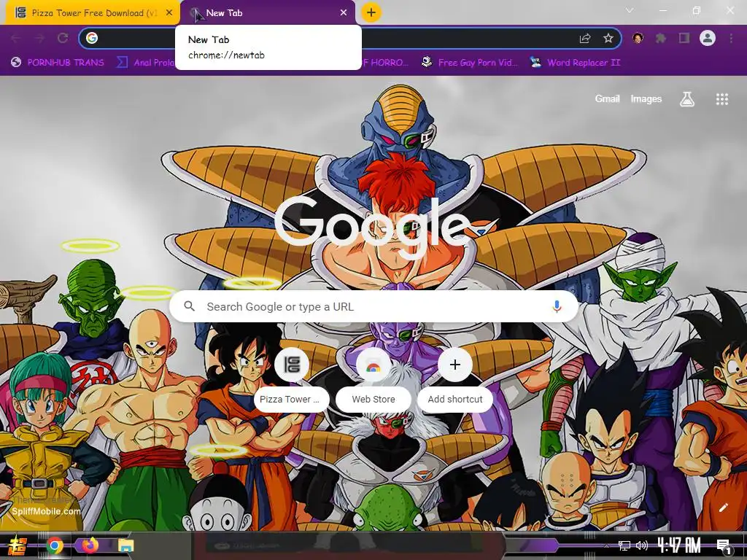
Task: Open Google Images link
Action: 646,99
